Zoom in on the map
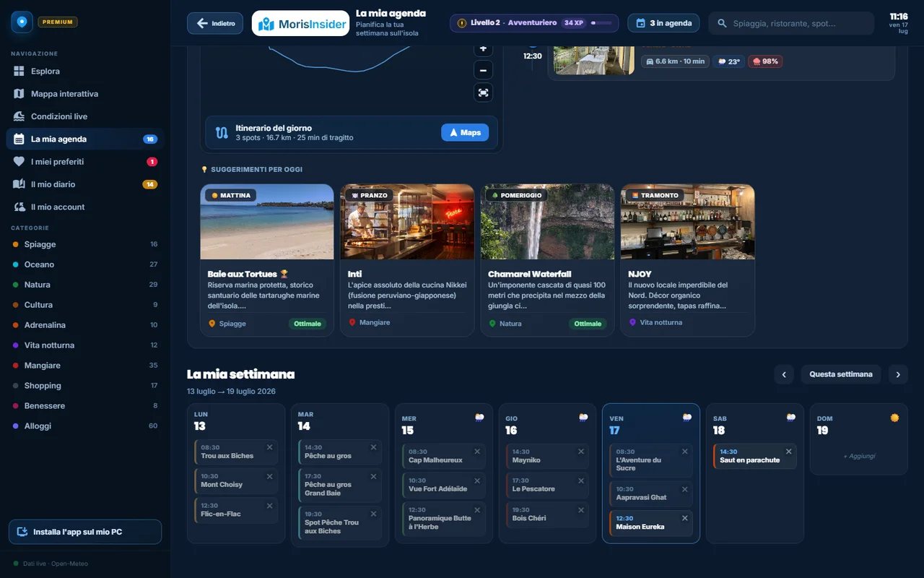Image resolution: width=924 pixels, height=578 pixels. click(x=483, y=48)
